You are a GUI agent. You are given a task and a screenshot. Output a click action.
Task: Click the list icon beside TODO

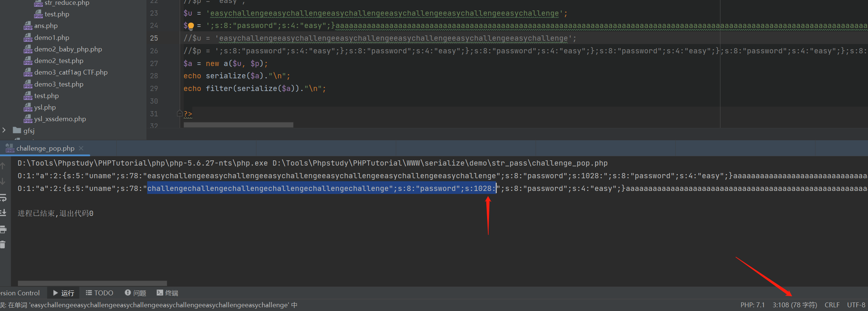tap(89, 293)
